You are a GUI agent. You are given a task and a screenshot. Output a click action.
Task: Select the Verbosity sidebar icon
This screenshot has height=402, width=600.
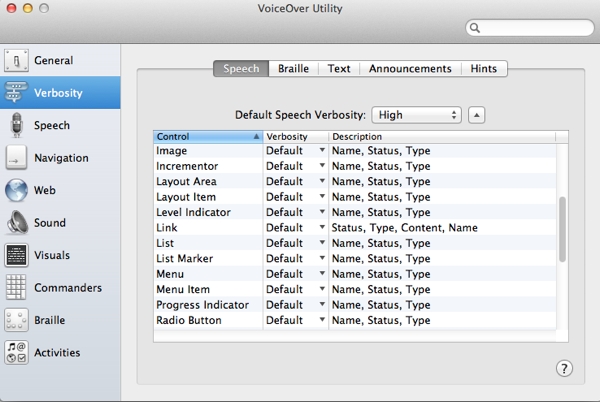pyautogui.click(x=15, y=93)
